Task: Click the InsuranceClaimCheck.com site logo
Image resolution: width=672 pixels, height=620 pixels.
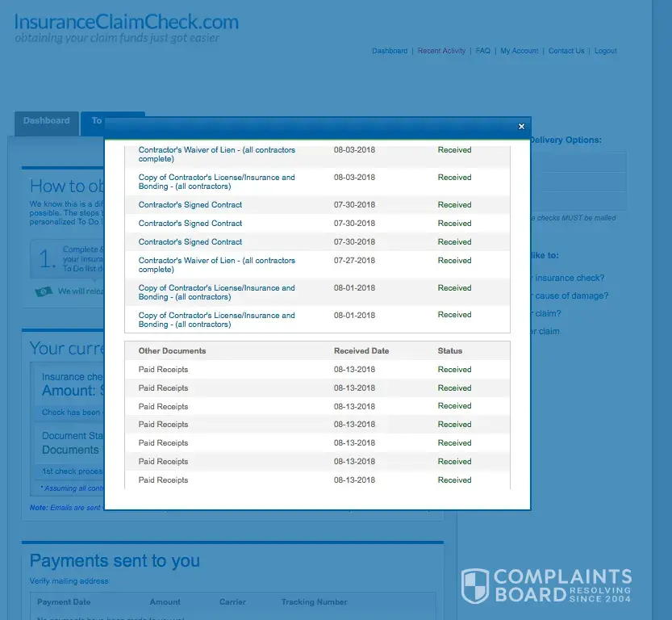Action: click(x=127, y=22)
